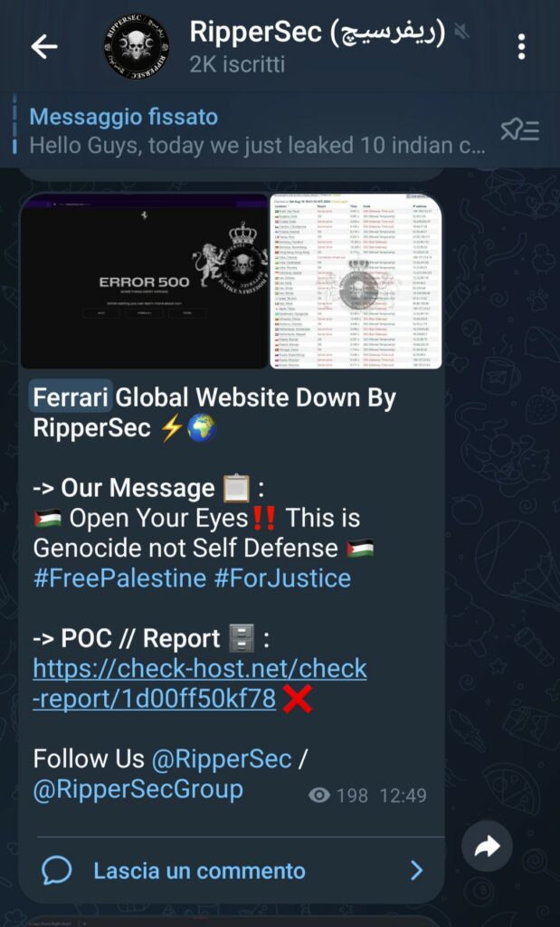Tap the share forward arrow button
Viewport: 560px width, 927px height.
487,846
